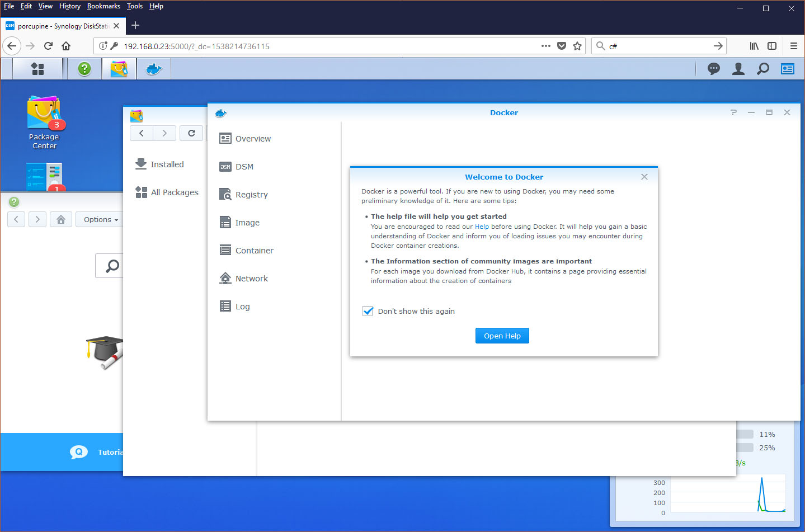Open the DSM Main Menu grid icon

(x=37, y=69)
